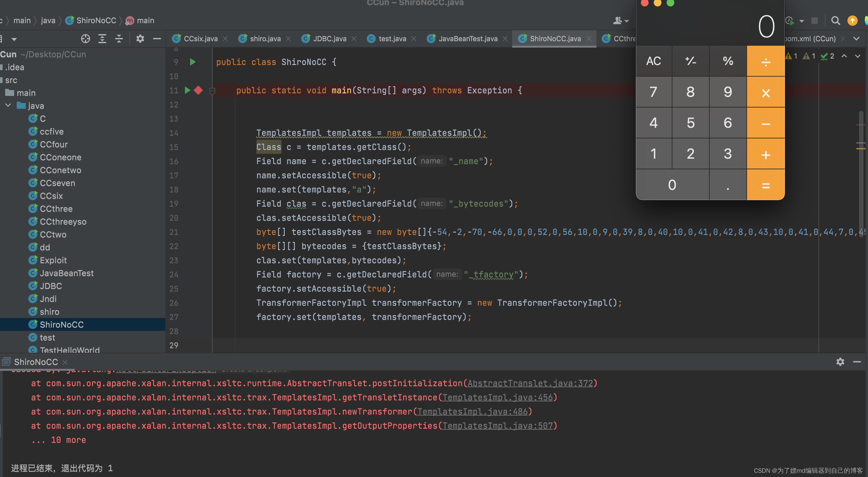The height and width of the screenshot is (477, 868).
Task: Open TemplatesImpl.java:486 stack trace link
Action: pyautogui.click(x=472, y=411)
